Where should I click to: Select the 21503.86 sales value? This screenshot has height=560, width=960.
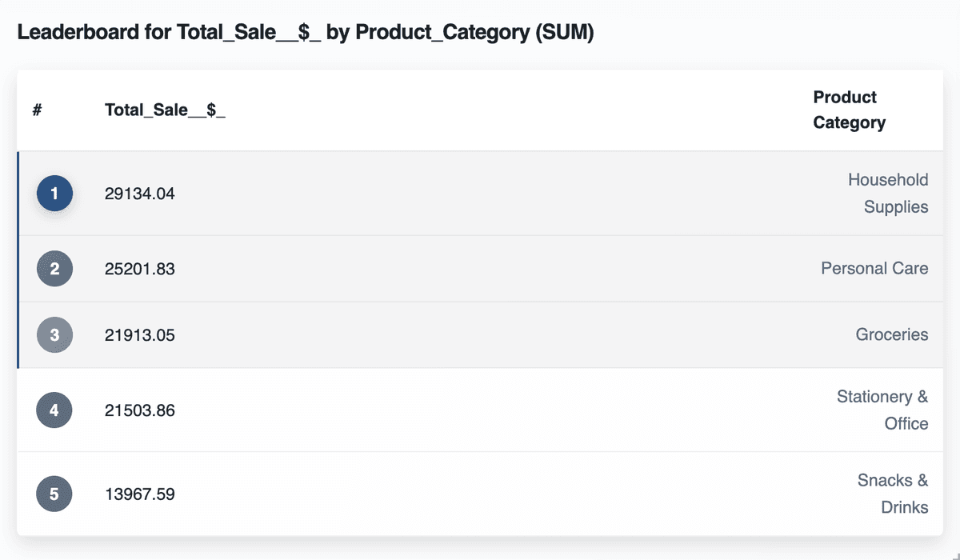[x=140, y=410]
